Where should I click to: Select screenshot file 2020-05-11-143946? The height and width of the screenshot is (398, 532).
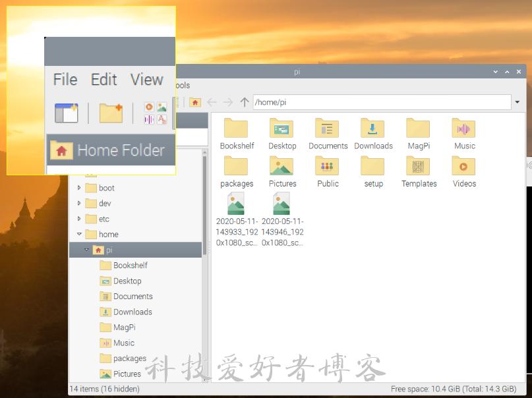(282, 219)
